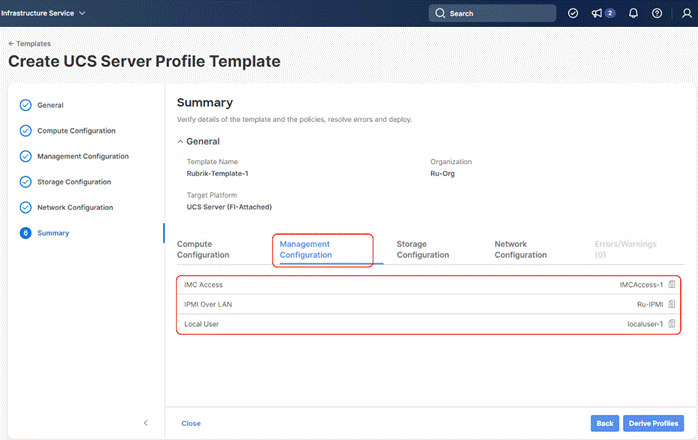Click the Summary step number icon
This screenshot has width=698, height=440.
point(25,233)
